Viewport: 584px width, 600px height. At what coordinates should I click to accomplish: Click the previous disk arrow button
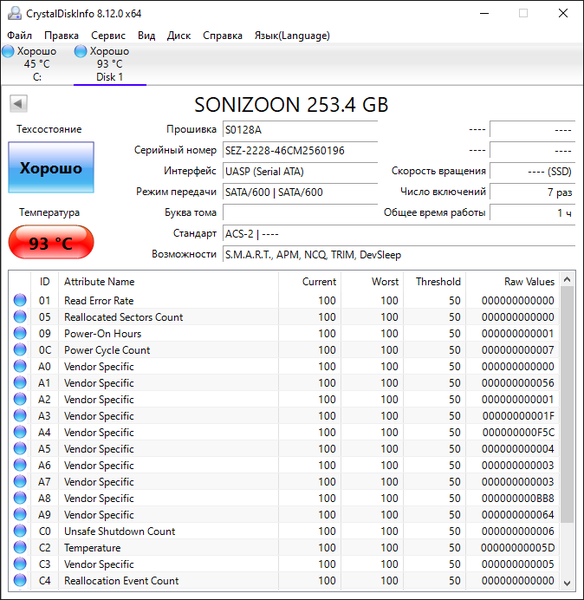(18, 103)
